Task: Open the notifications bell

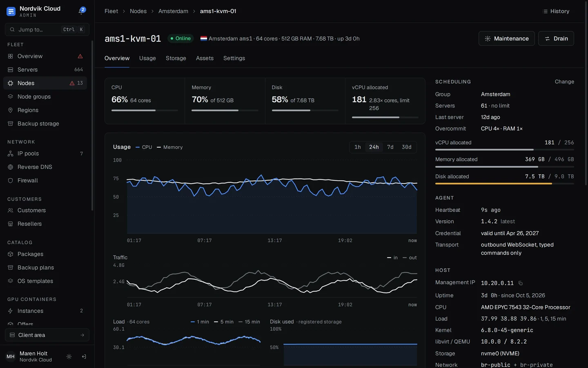Action: click(81, 11)
